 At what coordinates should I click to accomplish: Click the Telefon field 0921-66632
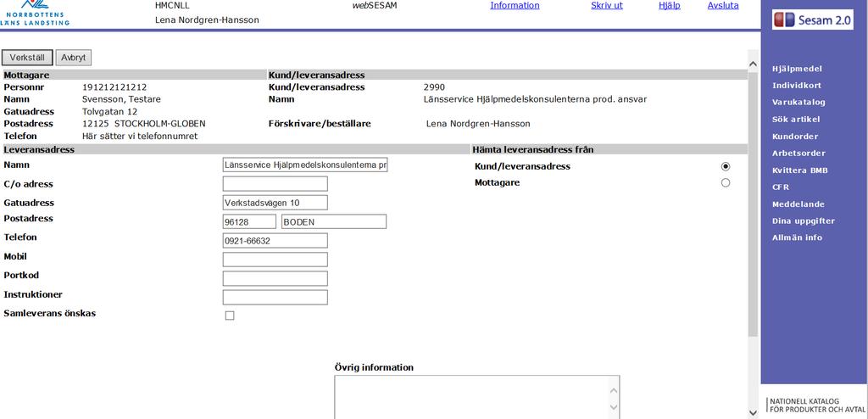pyautogui.click(x=275, y=241)
